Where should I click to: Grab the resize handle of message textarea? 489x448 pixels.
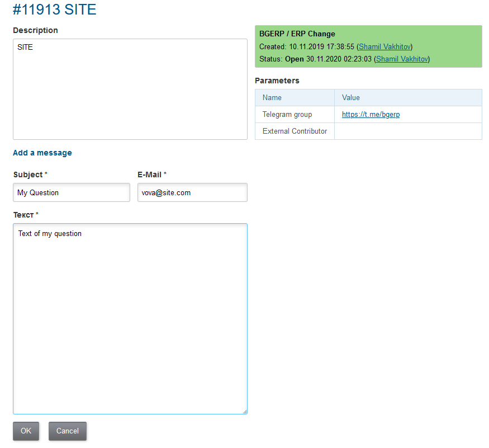click(x=244, y=411)
